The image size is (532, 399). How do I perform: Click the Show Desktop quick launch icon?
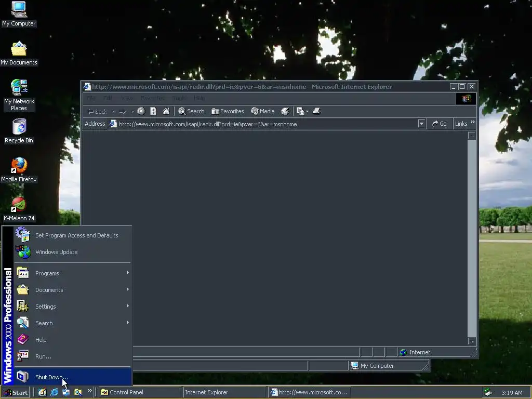point(42,392)
